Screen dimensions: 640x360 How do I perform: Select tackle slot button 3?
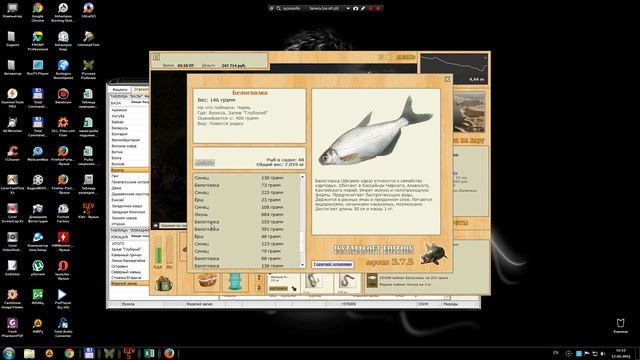click(x=259, y=287)
